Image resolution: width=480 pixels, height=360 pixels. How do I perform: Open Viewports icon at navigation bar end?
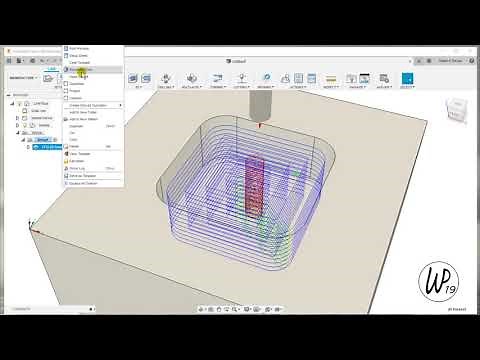[x=277, y=309]
